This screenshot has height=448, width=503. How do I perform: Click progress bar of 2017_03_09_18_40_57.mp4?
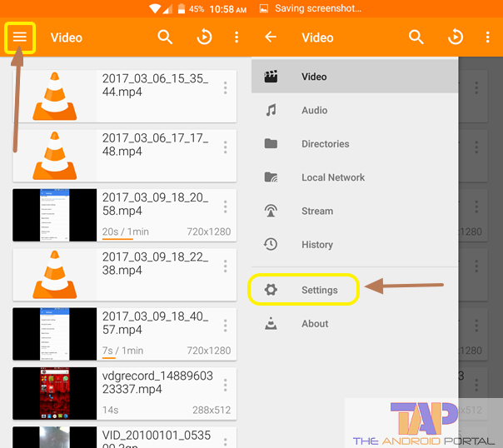coord(109,358)
